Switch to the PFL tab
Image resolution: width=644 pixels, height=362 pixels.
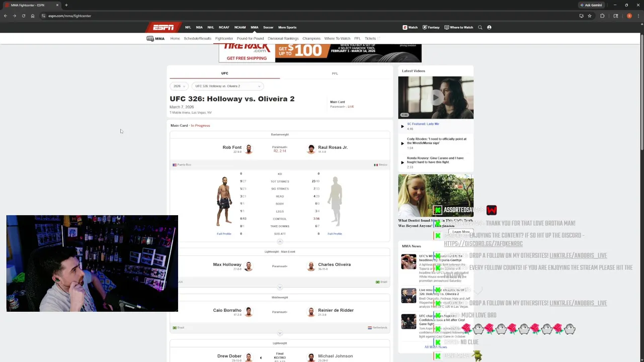[x=335, y=73]
